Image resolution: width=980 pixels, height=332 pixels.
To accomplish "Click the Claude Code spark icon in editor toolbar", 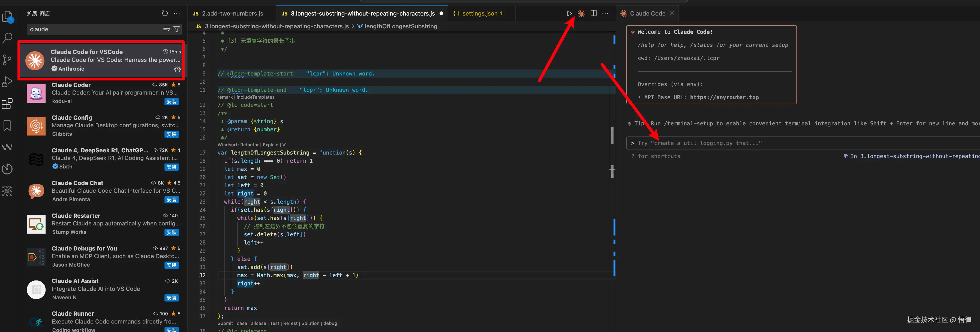I will point(581,13).
